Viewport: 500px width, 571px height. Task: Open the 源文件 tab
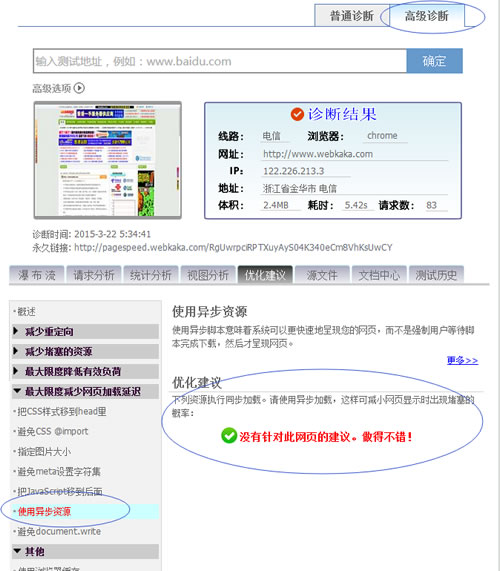point(322,275)
